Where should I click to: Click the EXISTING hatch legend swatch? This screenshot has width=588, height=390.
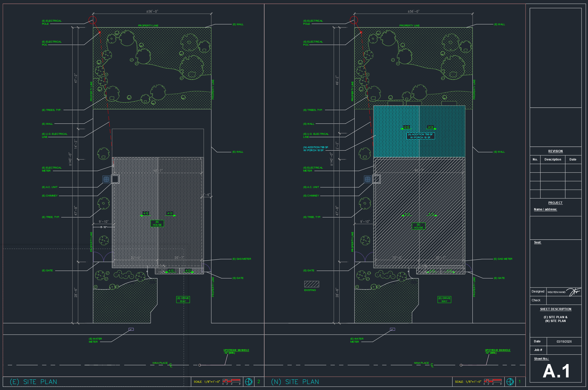point(312,284)
